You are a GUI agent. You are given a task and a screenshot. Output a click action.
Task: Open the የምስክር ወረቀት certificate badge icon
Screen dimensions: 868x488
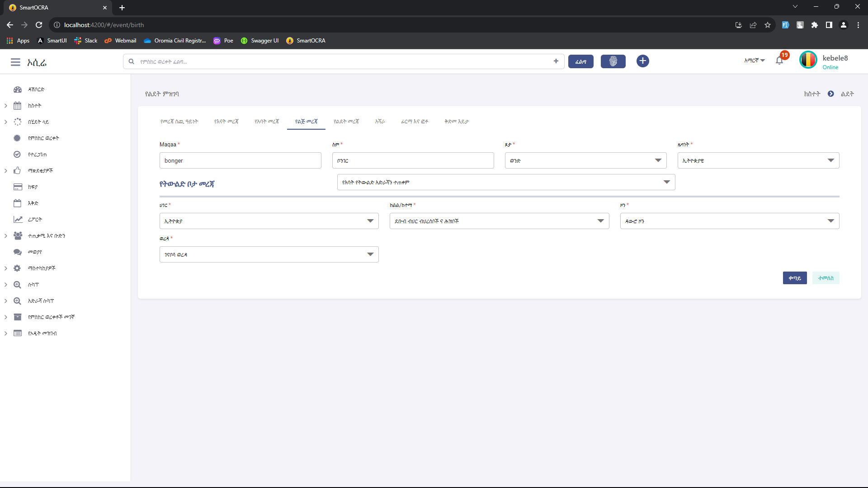tap(18, 138)
